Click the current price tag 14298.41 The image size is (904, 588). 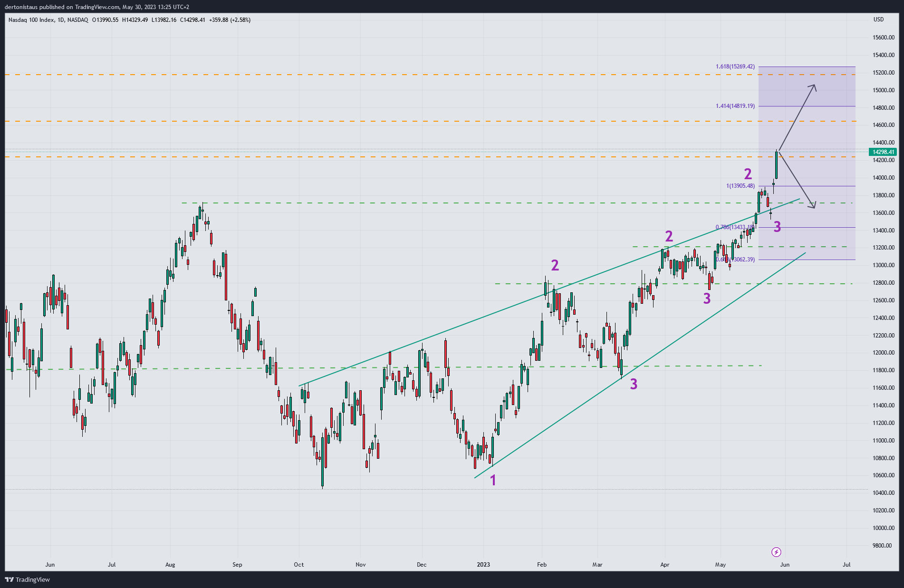(x=883, y=152)
